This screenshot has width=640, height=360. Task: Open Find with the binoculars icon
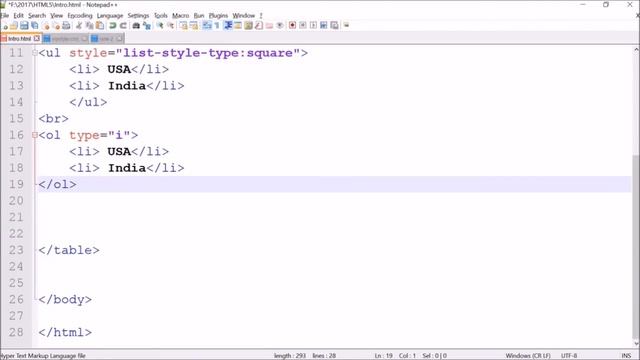[x=136, y=26]
